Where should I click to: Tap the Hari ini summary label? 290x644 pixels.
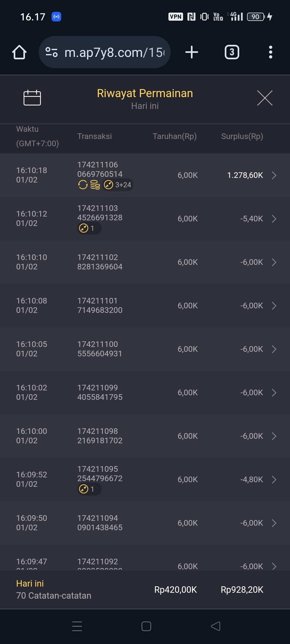(x=30, y=583)
